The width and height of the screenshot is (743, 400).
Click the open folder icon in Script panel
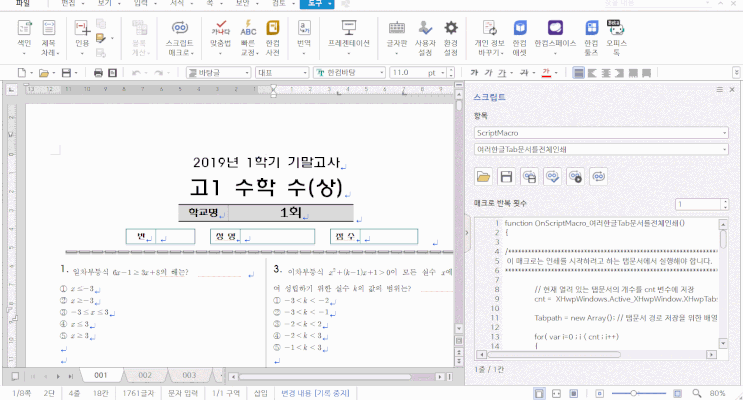[483, 177]
